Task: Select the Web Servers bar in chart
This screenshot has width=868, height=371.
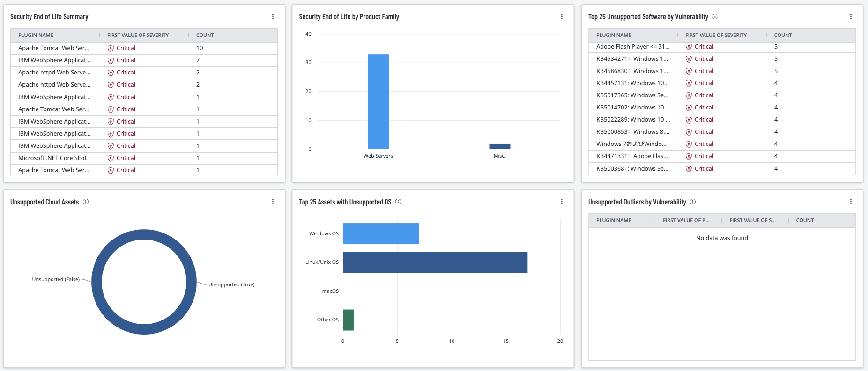Action: [x=378, y=102]
